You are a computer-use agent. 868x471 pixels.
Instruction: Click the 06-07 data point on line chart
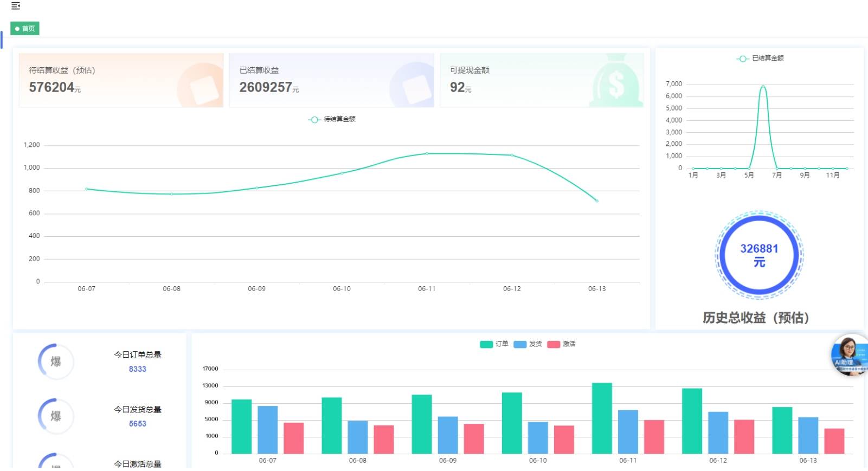point(87,189)
